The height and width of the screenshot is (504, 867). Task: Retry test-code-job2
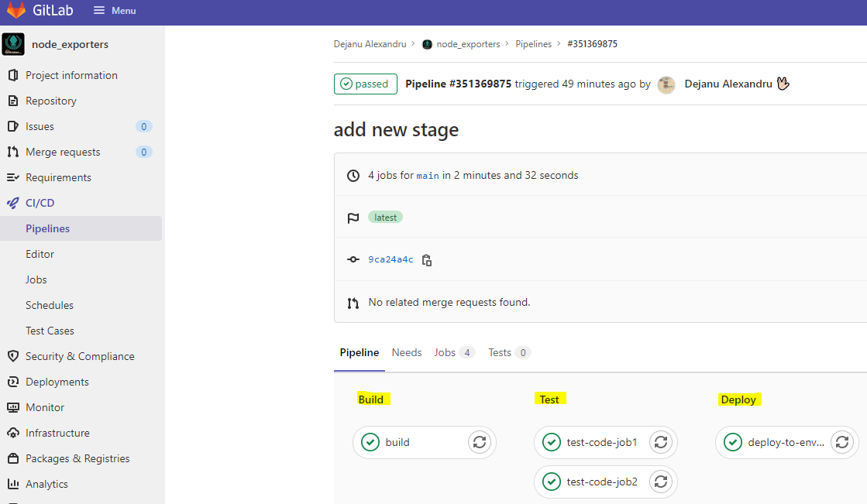point(661,482)
